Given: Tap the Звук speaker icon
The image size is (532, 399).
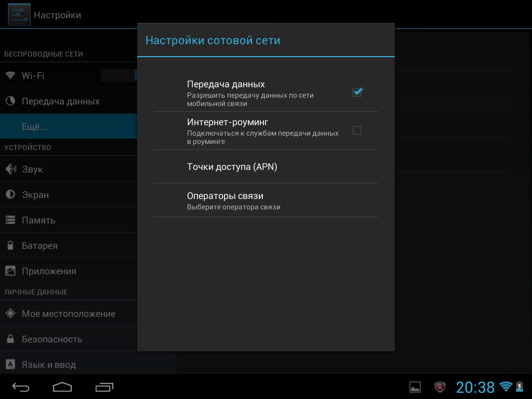Looking at the screenshot, I should [x=10, y=169].
